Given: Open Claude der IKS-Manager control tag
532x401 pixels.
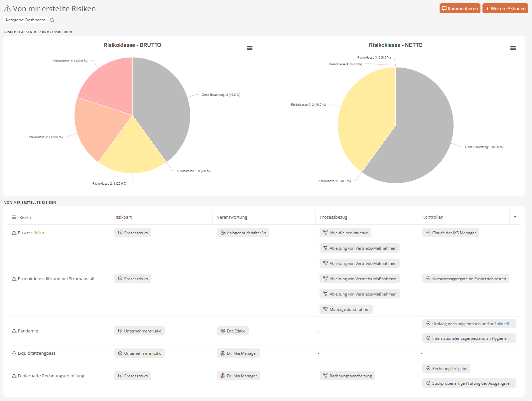Looking at the screenshot, I should [451, 233].
